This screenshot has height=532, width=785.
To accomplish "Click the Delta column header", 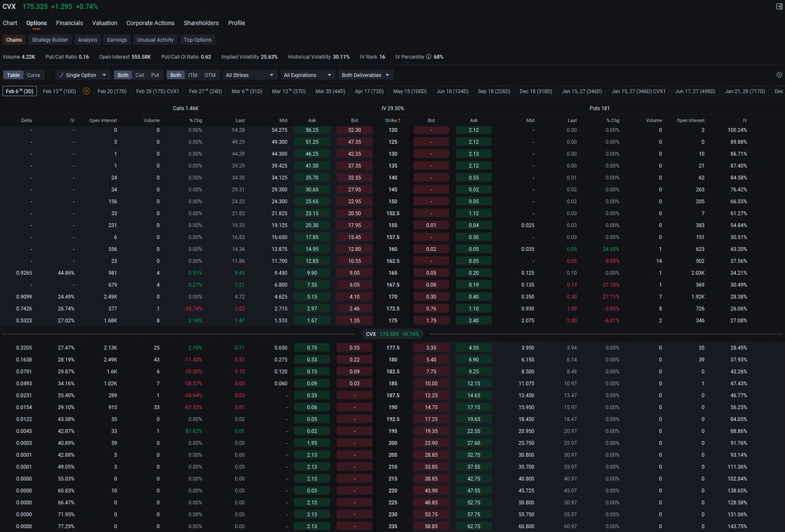I will tap(26, 120).
